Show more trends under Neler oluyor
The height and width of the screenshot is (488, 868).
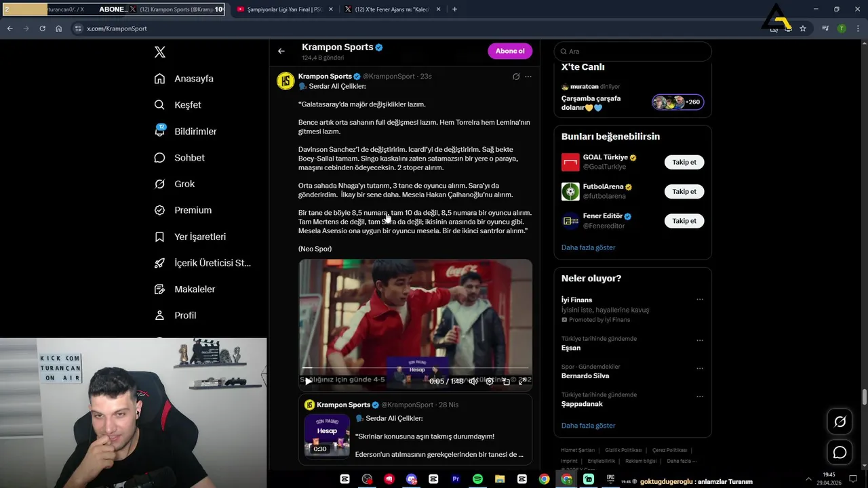pyautogui.click(x=588, y=426)
